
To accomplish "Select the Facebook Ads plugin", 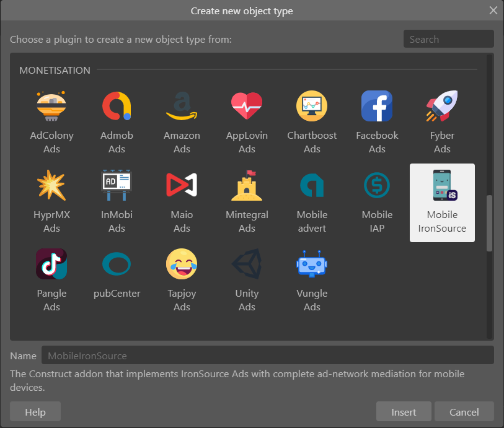I will coord(377,123).
